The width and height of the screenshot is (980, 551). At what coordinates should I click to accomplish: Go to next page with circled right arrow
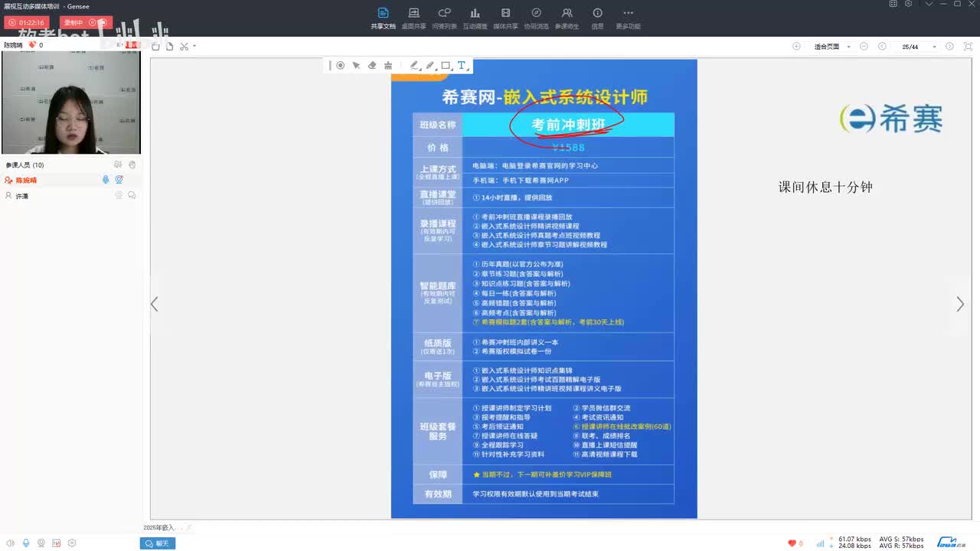[x=949, y=47]
